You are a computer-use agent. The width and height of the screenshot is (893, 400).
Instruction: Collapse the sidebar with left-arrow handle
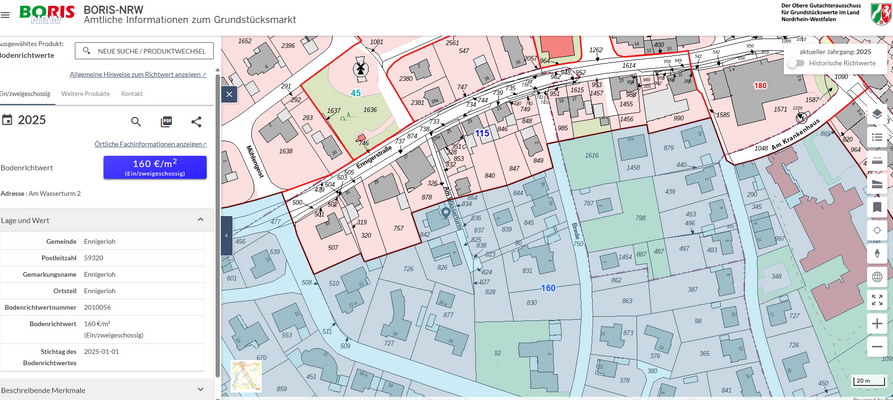pos(226,235)
